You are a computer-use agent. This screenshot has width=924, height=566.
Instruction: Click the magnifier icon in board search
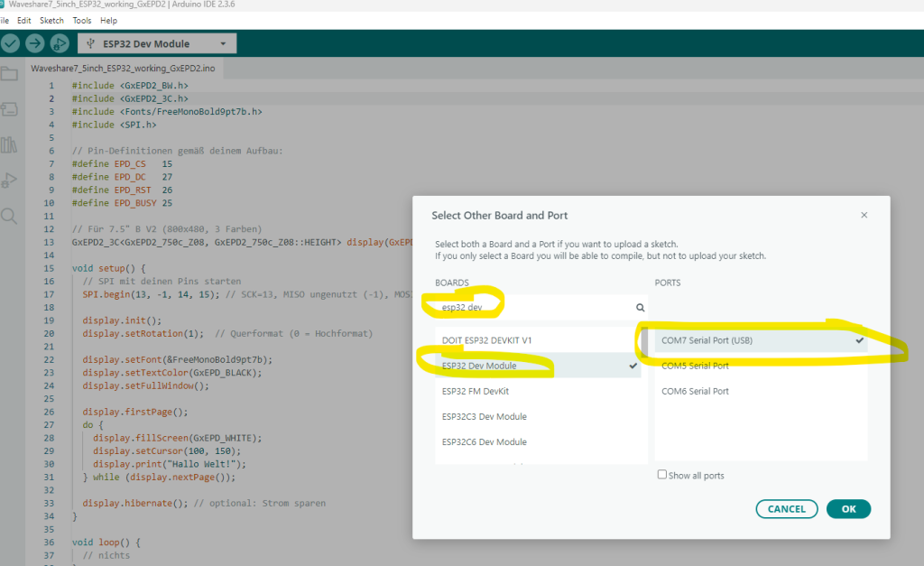(x=640, y=307)
